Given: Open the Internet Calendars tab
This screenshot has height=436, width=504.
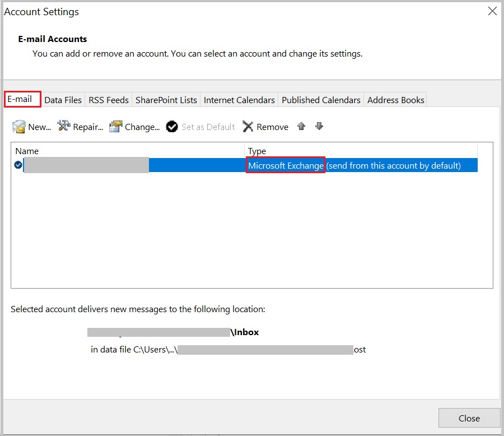Looking at the screenshot, I should coord(239,100).
